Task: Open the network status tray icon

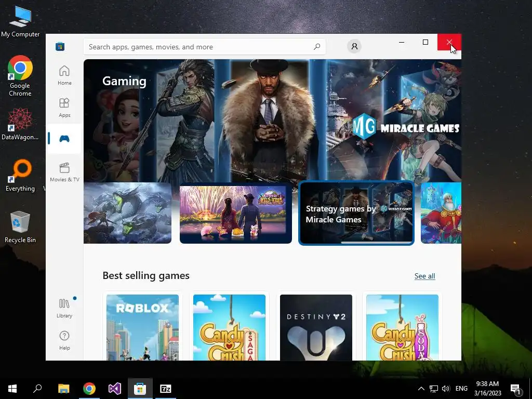Action: tap(434, 389)
